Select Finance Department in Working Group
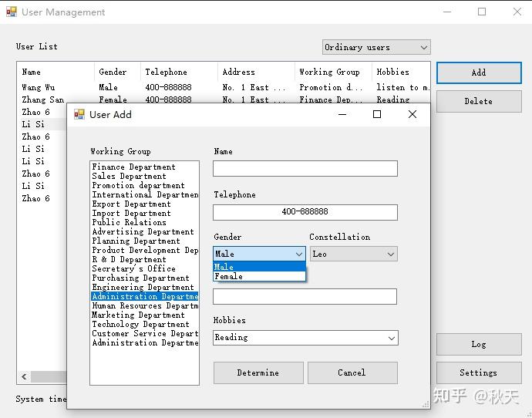532x418 pixels. coord(144,167)
